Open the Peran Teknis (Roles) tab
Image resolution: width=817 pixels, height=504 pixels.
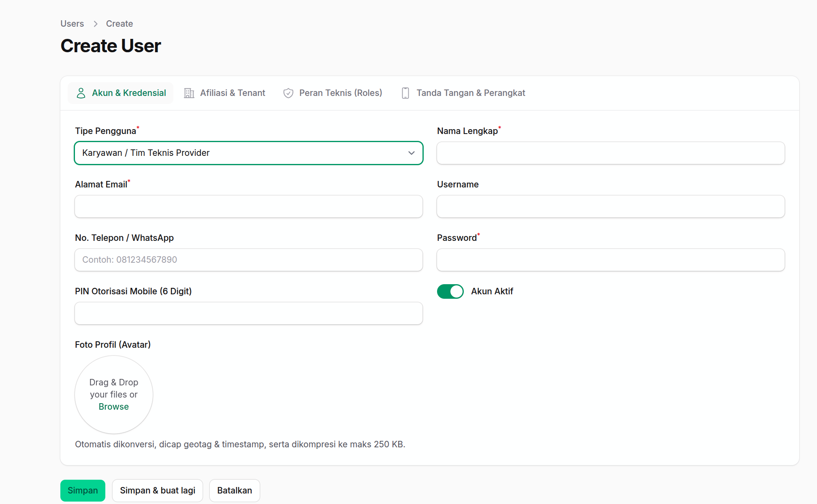333,93
